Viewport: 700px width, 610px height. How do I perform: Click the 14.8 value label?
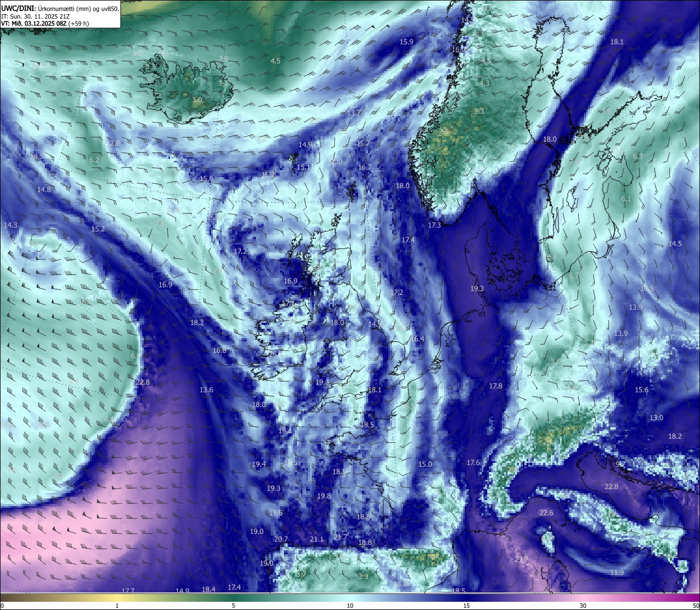44,189
